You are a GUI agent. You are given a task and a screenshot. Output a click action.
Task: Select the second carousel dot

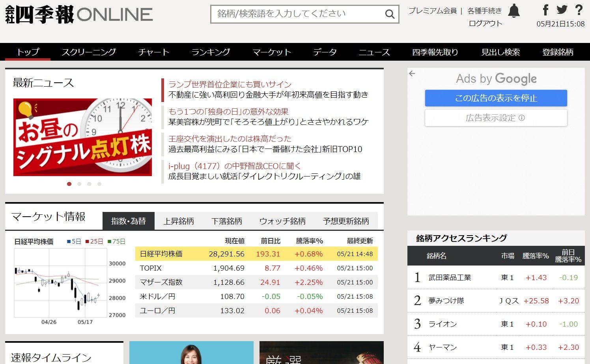tap(79, 184)
